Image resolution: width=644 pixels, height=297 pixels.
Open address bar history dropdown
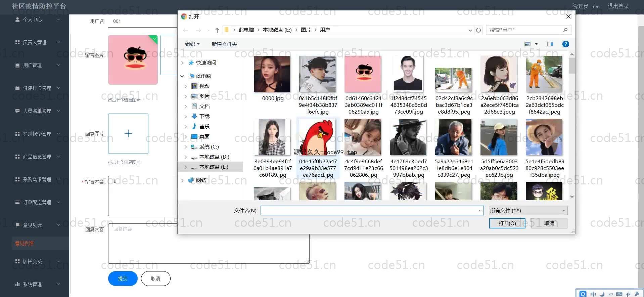coord(470,30)
